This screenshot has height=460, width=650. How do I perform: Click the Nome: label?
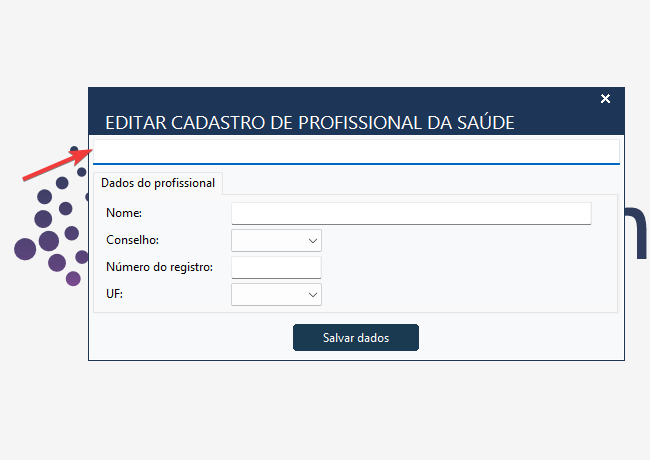tap(124, 213)
